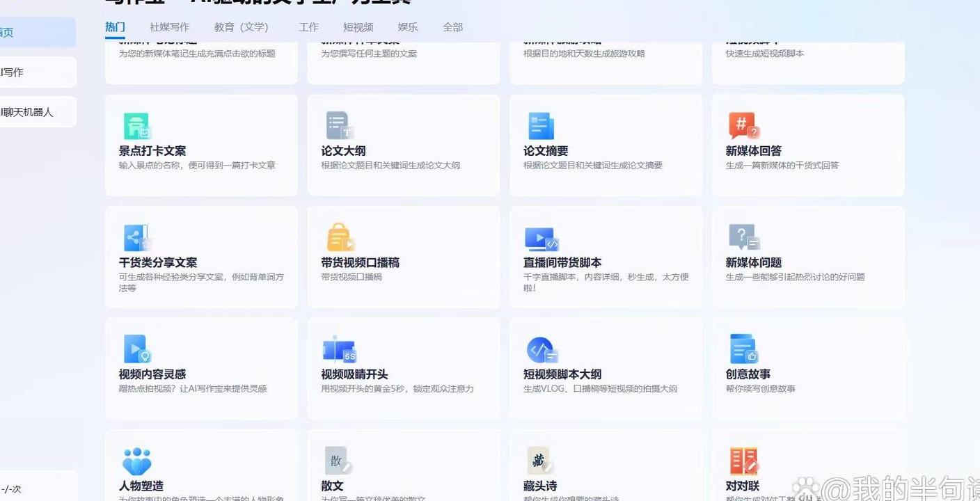Viewport: 980px width, 501px height.
Task: Open the 新媒体问题 card title
Action: [754, 263]
